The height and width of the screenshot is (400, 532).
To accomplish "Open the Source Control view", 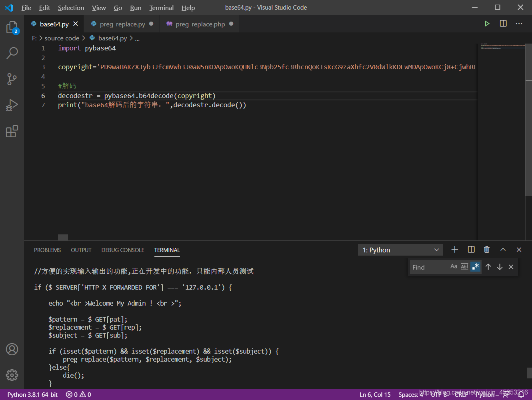I will click(12, 79).
